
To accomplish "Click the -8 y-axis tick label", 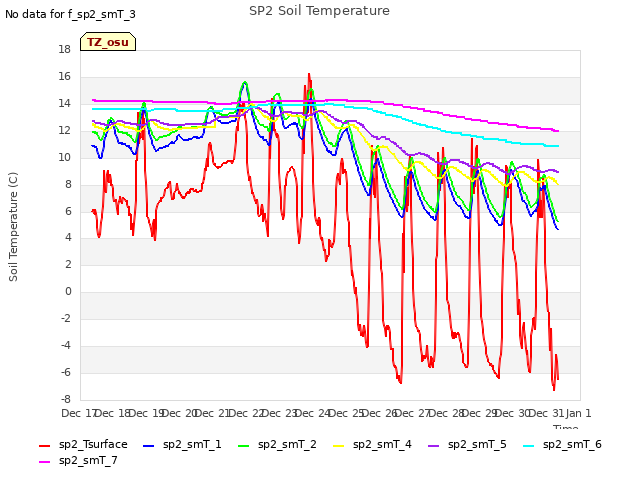I will 65,399.
